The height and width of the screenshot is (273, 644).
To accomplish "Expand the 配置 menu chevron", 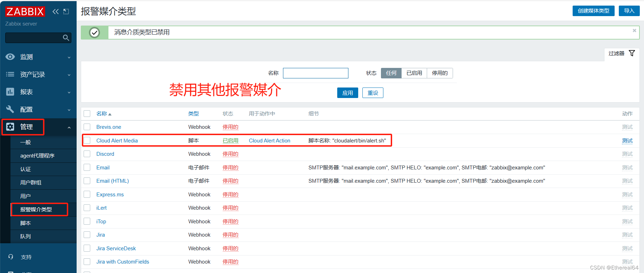I will [69, 110].
